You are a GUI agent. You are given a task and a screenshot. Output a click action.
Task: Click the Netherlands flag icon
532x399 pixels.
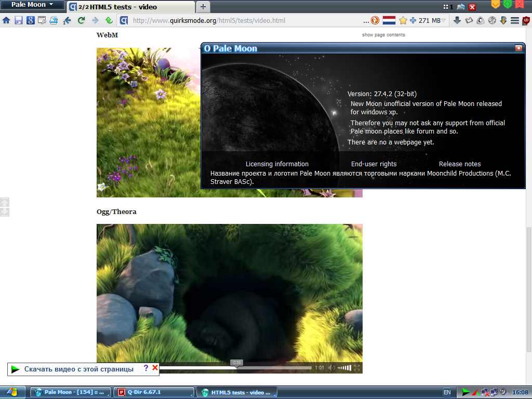coord(389,20)
